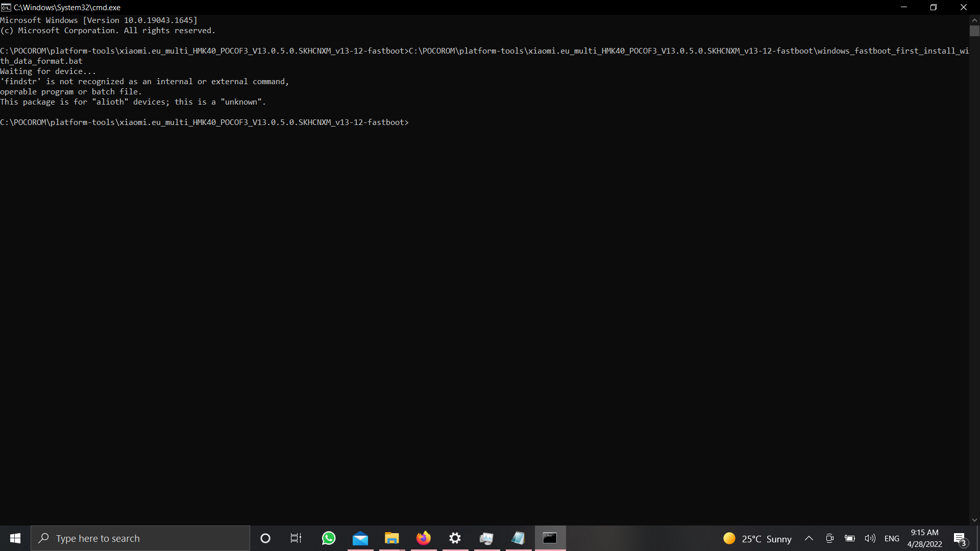Image resolution: width=980 pixels, height=551 pixels.
Task: Click the scrollbar down arrow
Action: click(x=974, y=520)
